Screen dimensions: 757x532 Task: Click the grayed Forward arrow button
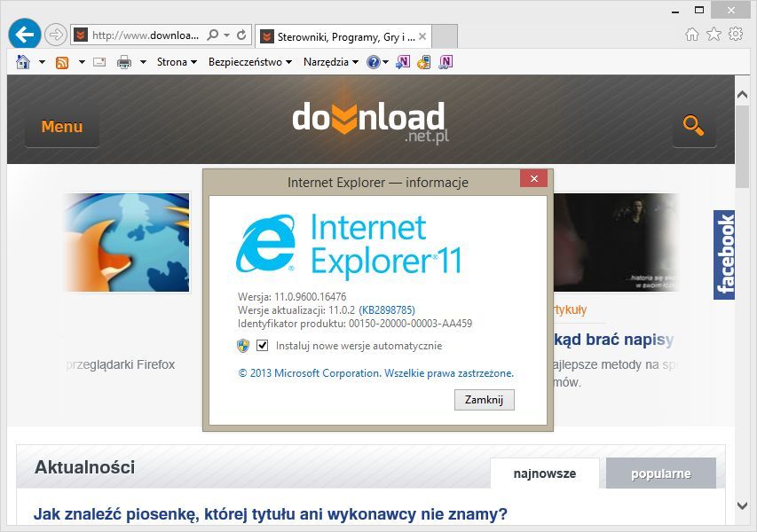(x=56, y=35)
